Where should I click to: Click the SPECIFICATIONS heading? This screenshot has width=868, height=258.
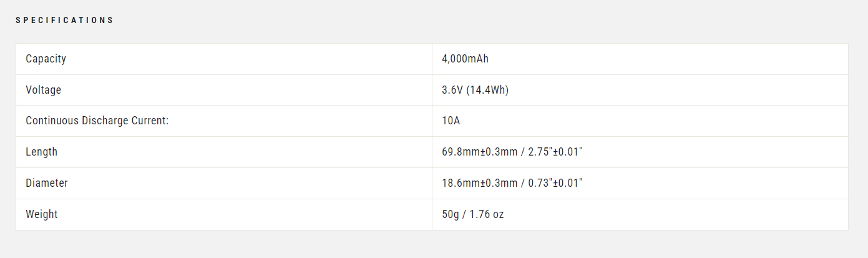click(x=64, y=20)
